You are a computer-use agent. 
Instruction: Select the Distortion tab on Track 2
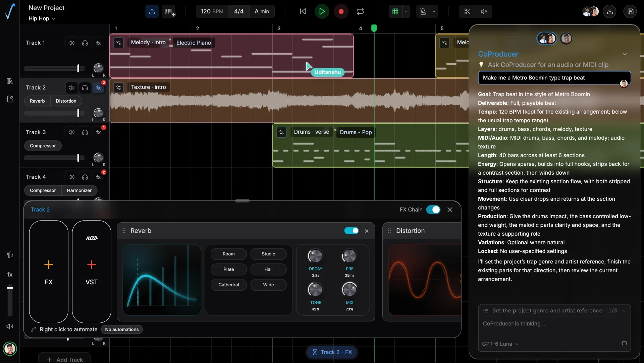[x=66, y=101]
